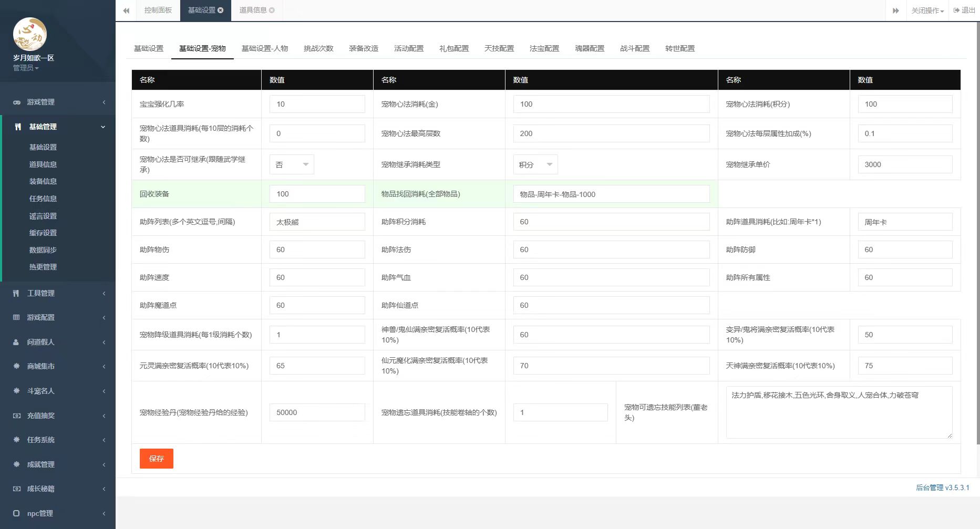980x529 pixels.
Task: Click the 宠物继承单价 input showing 3000
Action: (905, 164)
